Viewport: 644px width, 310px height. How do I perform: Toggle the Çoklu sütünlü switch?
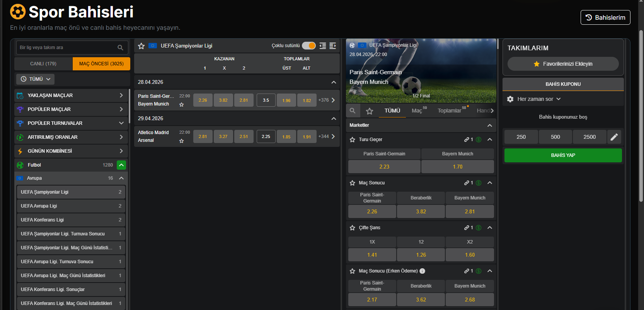click(x=309, y=46)
